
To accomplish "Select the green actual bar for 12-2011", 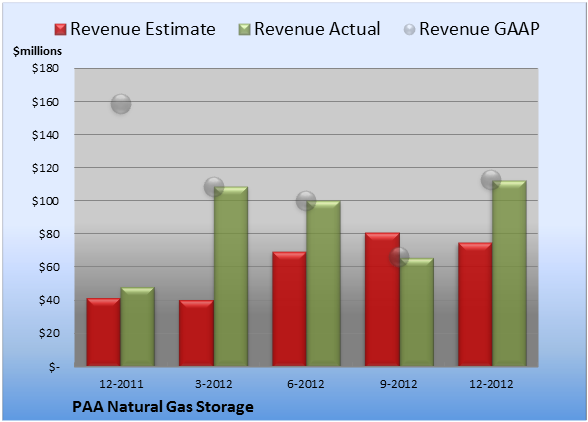I will tap(138, 327).
